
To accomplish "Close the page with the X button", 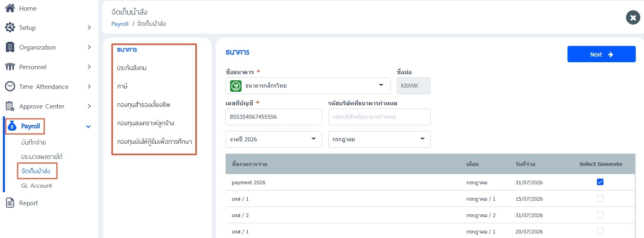I will [633, 17].
